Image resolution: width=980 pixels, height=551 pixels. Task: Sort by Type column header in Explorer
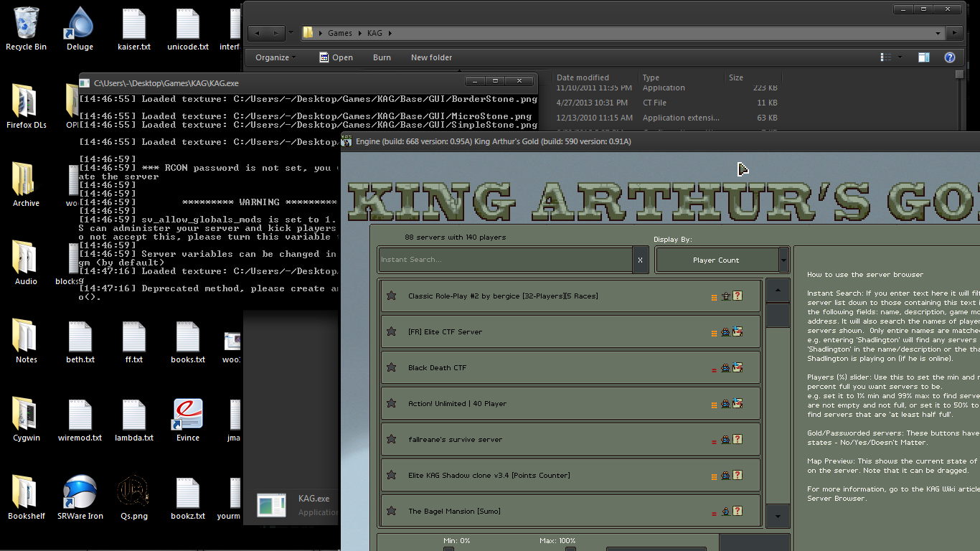pos(651,77)
